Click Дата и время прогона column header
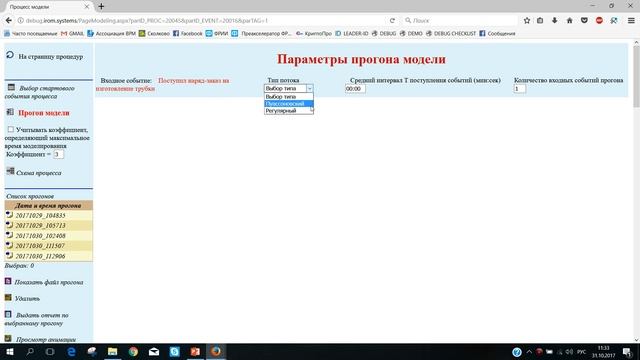Viewport: 640px width, 360px height. (48, 205)
